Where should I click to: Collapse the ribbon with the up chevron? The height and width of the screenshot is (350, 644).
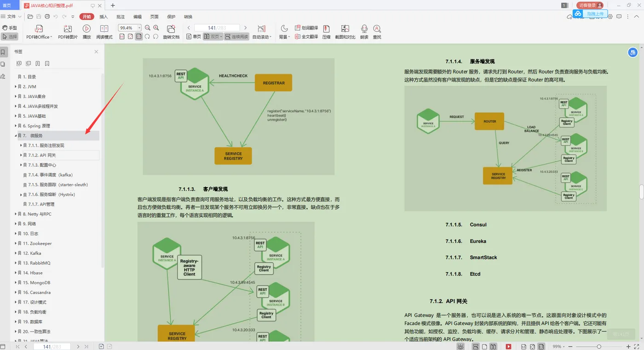pos(637,17)
